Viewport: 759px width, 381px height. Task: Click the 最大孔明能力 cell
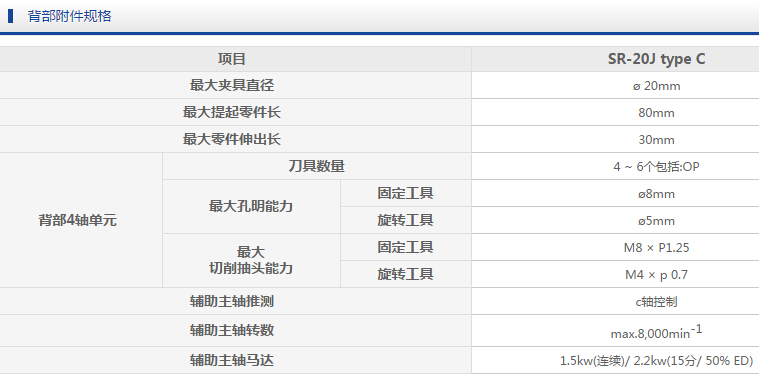click(251, 207)
